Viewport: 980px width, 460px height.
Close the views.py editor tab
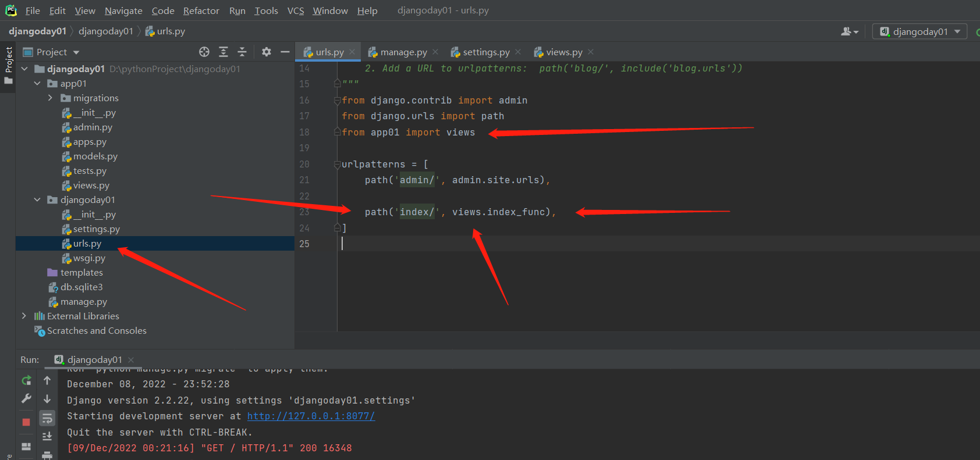pos(591,52)
